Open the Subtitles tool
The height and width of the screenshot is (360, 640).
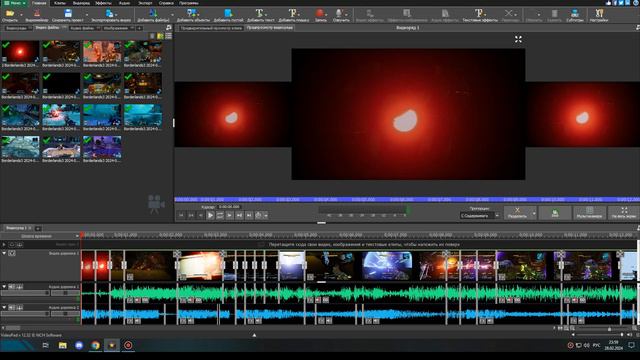coord(575,16)
